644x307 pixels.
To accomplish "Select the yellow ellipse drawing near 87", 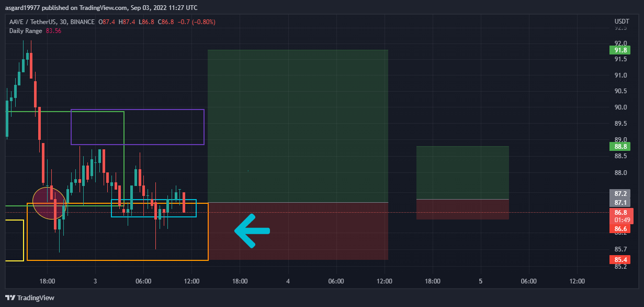I will coord(50,203).
